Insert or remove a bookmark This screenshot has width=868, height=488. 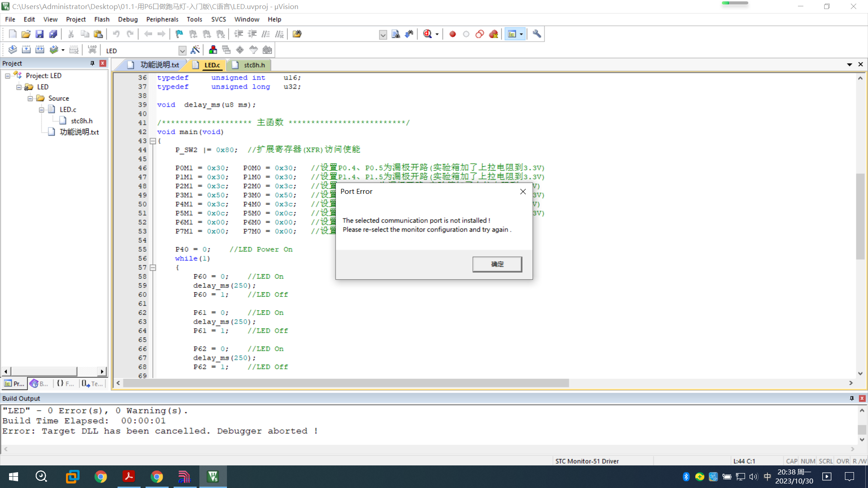coord(179,34)
